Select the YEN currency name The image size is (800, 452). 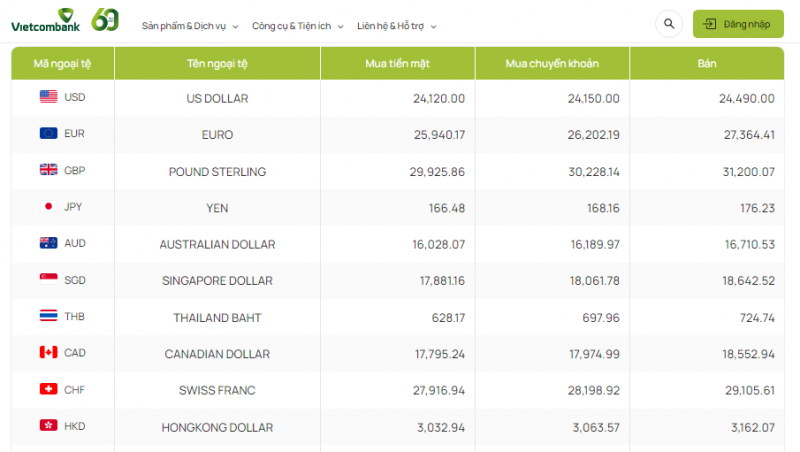coord(217,208)
